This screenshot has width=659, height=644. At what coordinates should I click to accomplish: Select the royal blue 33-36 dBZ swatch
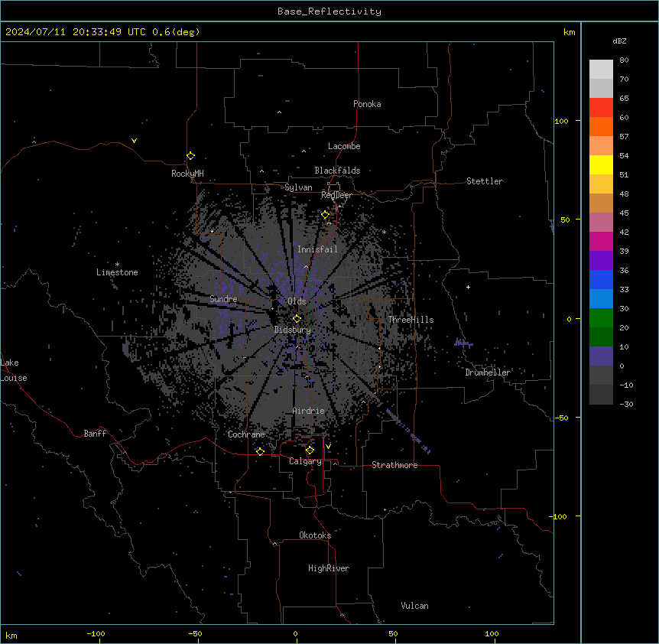pyautogui.click(x=601, y=279)
